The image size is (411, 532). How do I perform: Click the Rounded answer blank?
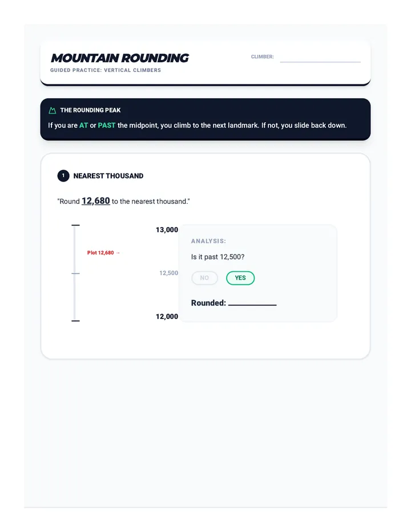tap(252, 303)
